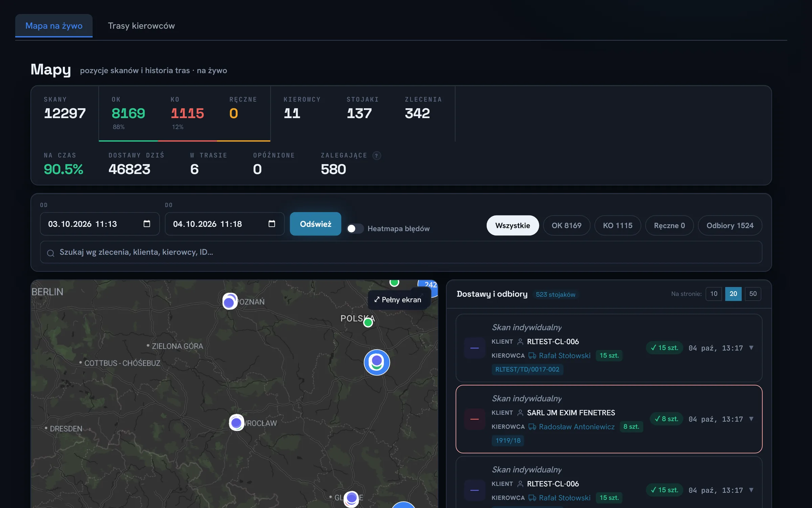Expand first RLTEST-CL-006 delivery card
812x508 pixels.
click(751, 348)
